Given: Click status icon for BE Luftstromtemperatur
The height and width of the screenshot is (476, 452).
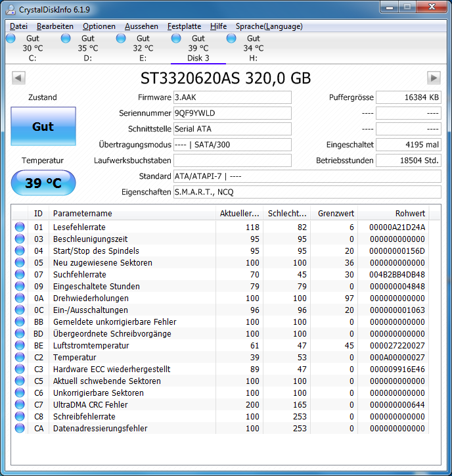Looking at the screenshot, I should tap(20, 345).
